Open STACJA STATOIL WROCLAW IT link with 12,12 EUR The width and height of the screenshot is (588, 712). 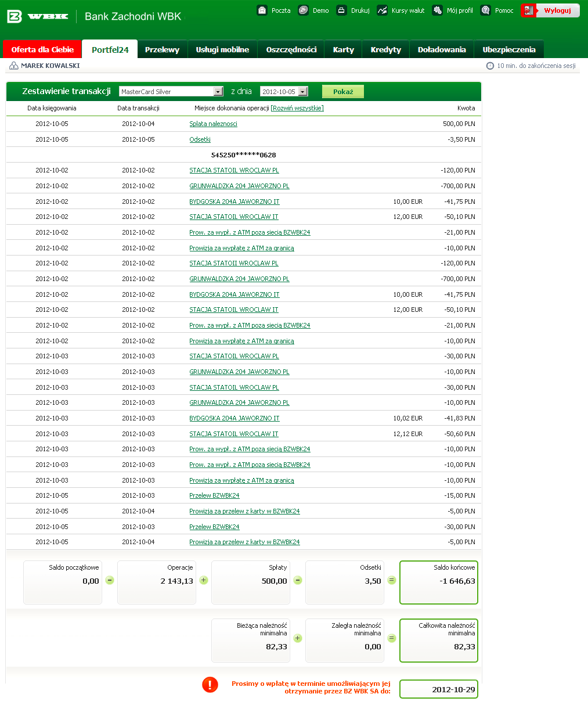pyautogui.click(x=234, y=434)
